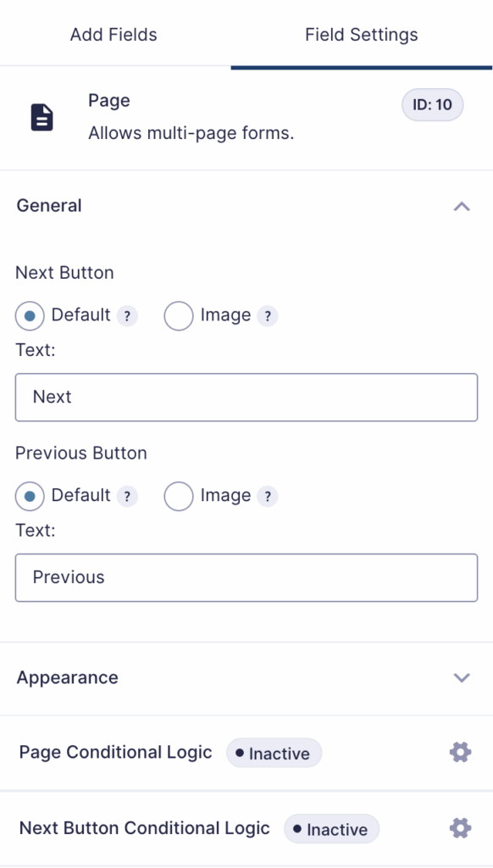
Task: Select Image option for Previous Button
Action: click(x=179, y=496)
